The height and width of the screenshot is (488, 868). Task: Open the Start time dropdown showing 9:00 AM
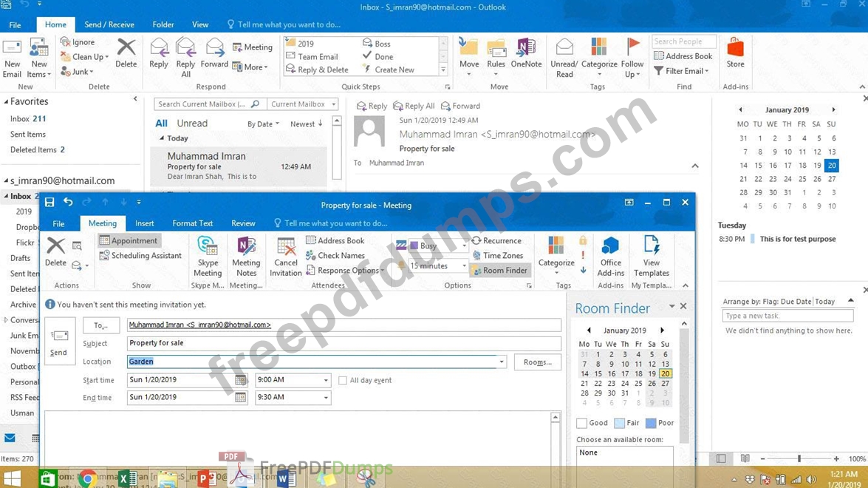coord(326,381)
